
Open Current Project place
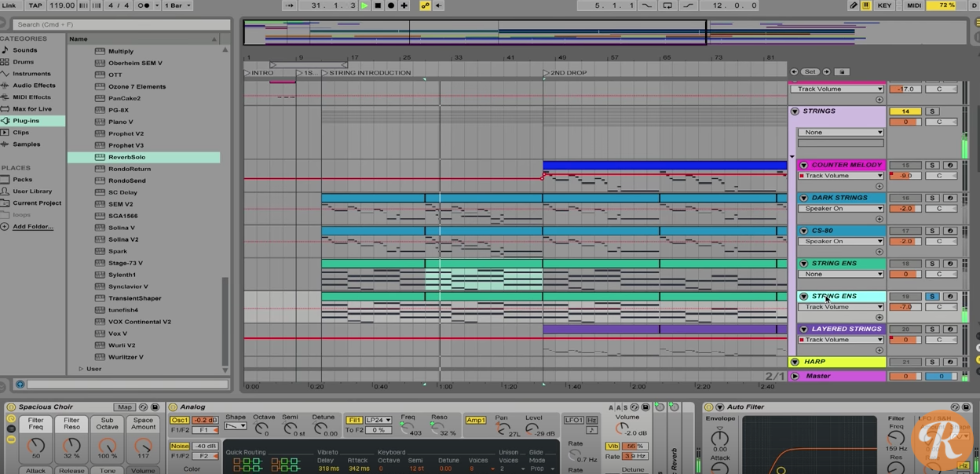click(x=36, y=203)
